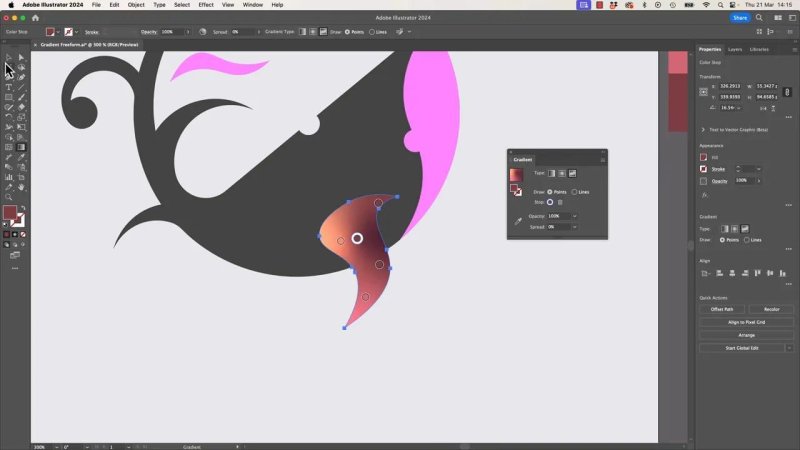The image size is (800, 450).
Task: Select the Eraser tool
Action: point(21,107)
